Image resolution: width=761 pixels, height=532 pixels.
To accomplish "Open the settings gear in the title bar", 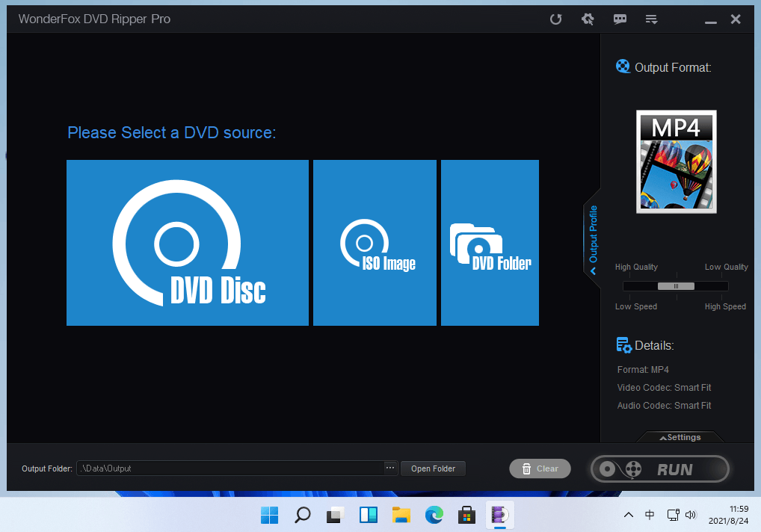I will coord(588,19).
